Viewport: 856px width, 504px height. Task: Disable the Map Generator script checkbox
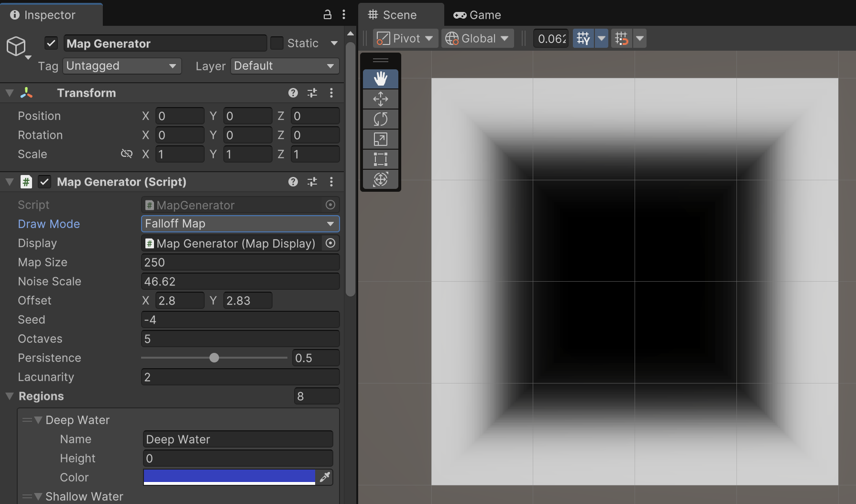pos(44,182)
